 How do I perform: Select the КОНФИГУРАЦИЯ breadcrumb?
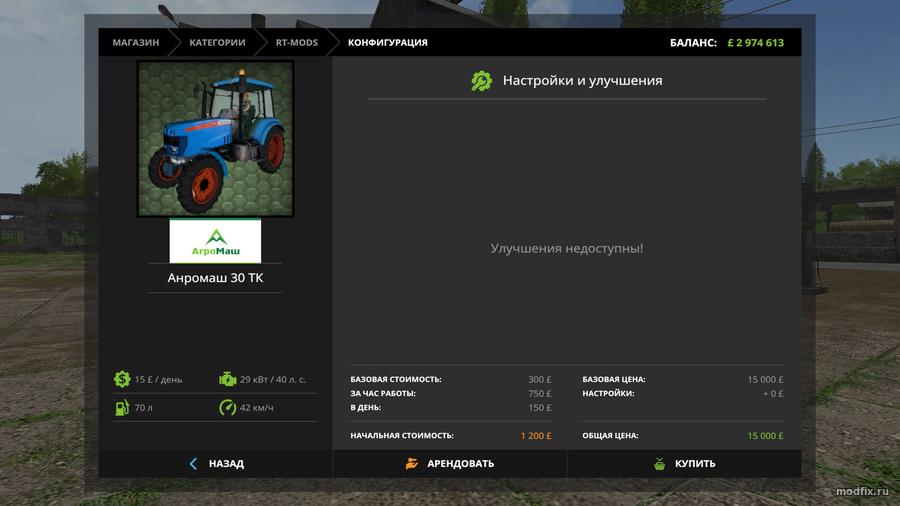[x=387, y=43]
